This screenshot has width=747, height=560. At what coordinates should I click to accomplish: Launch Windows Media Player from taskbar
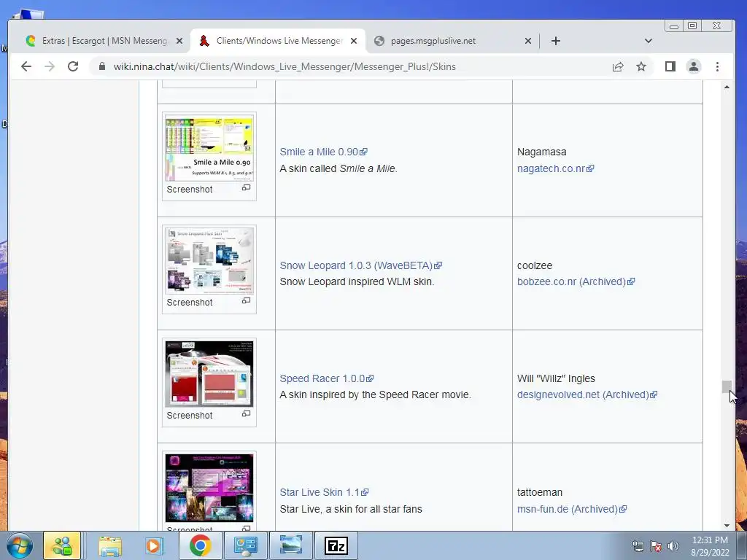[x=154, y=545]
